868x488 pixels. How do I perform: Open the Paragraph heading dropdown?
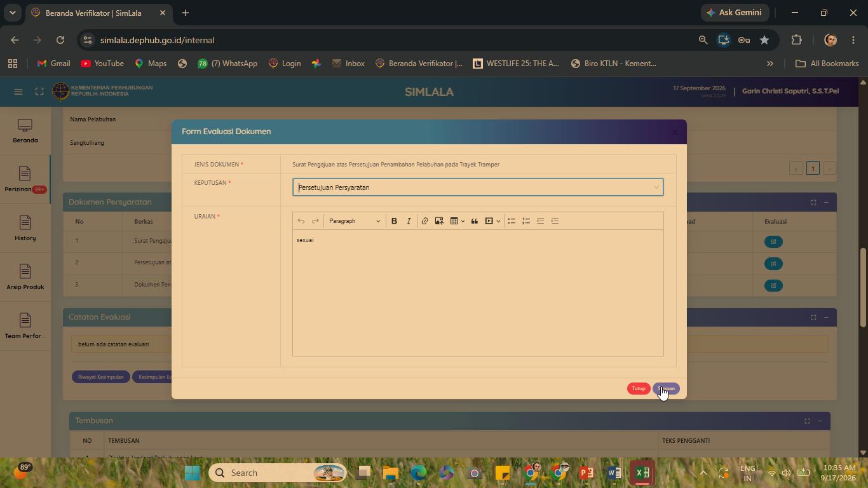[355, 221]
